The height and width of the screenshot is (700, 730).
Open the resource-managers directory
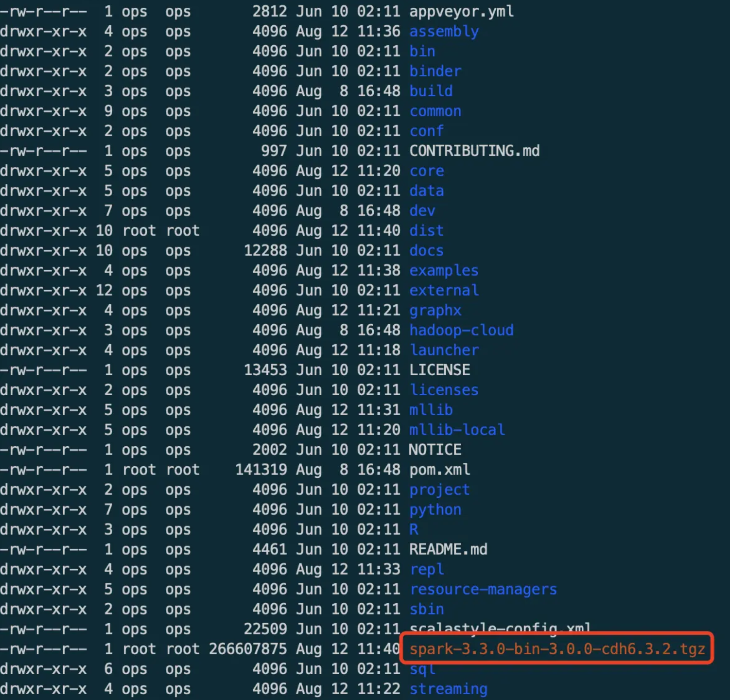coord(483,589)
